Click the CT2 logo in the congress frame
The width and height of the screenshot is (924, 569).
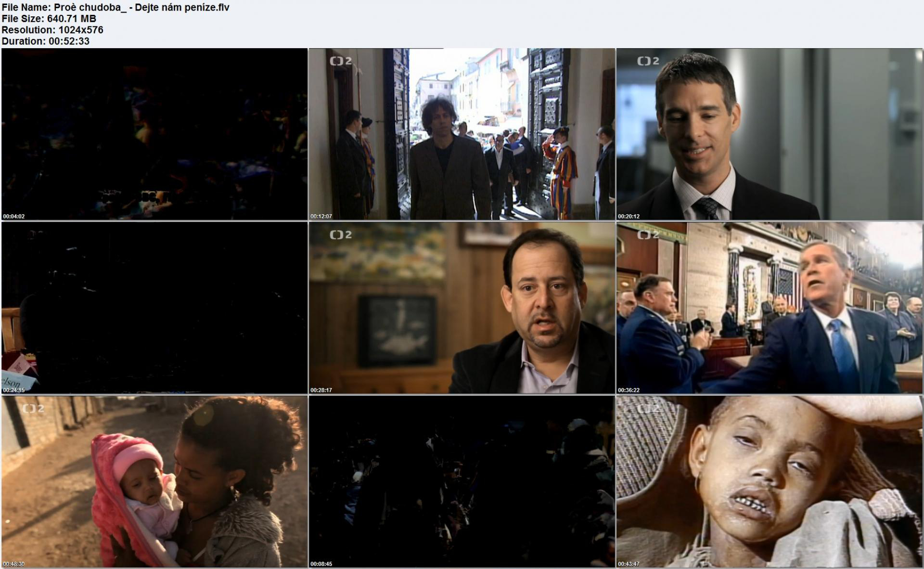point(648,235)
